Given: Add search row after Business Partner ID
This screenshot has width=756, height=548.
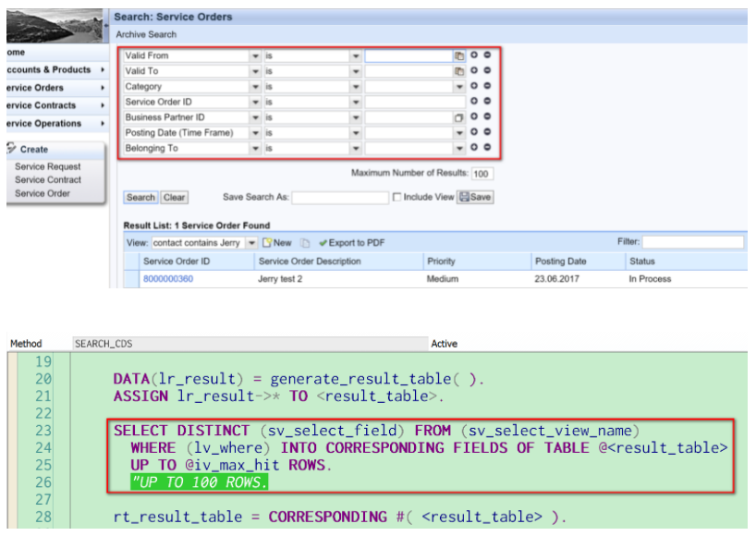Looking at the screenshot, I should coord(474,116).
